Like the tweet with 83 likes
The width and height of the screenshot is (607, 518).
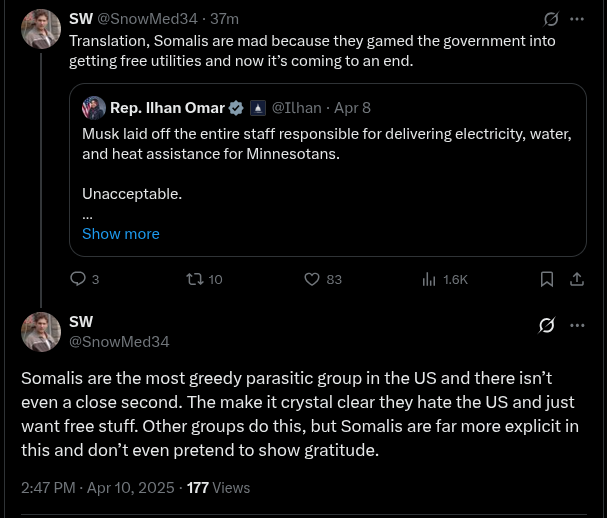(x=311, y=279)
